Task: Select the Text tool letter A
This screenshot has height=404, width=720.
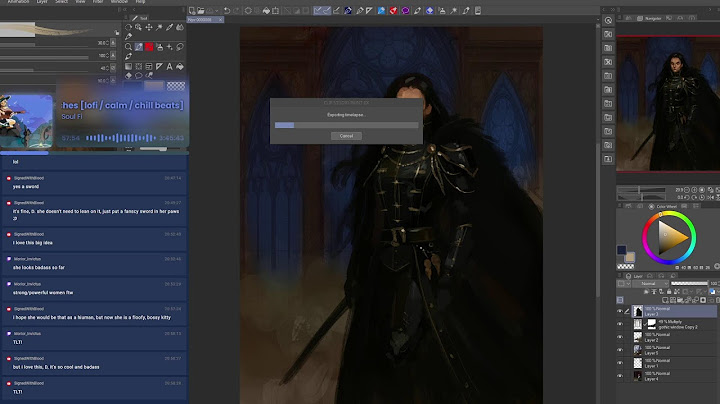Action: point(169,67)
